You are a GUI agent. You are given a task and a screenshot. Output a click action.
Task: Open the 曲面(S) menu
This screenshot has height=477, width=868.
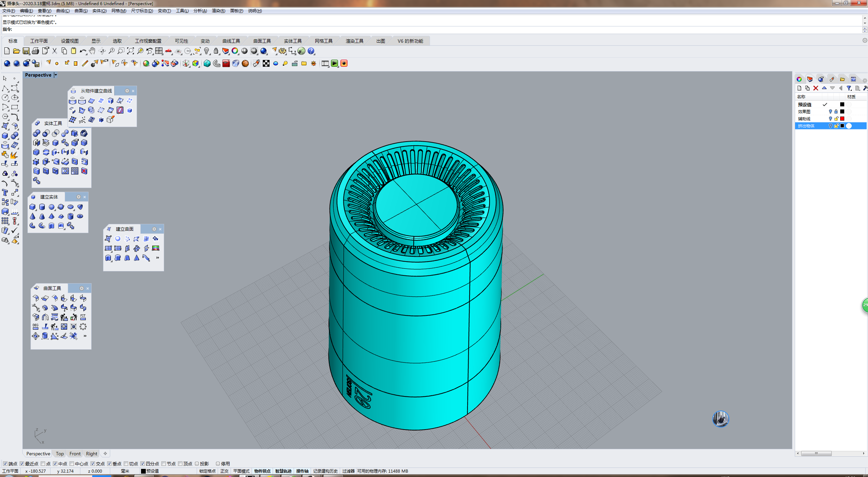(x=81, y=11)
